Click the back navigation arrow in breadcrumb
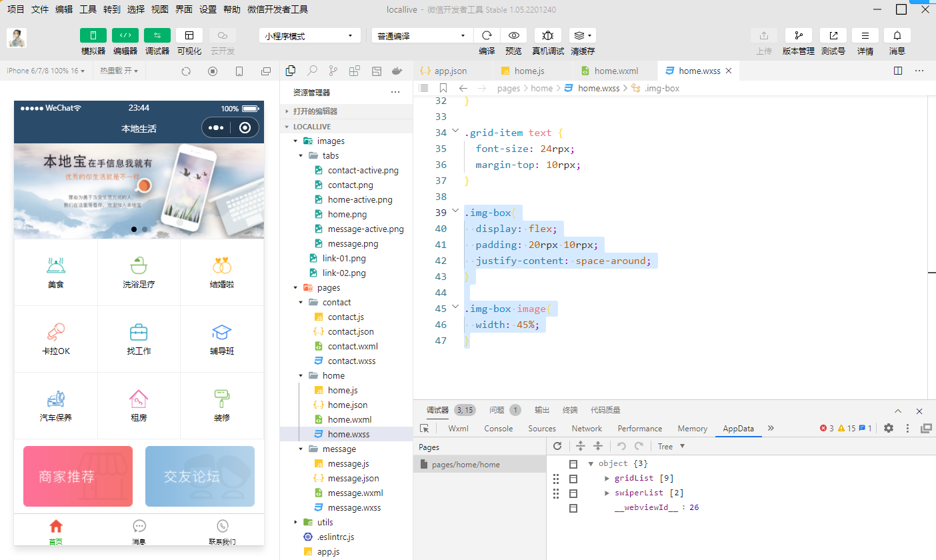936x560 pixels. (463, 88)
